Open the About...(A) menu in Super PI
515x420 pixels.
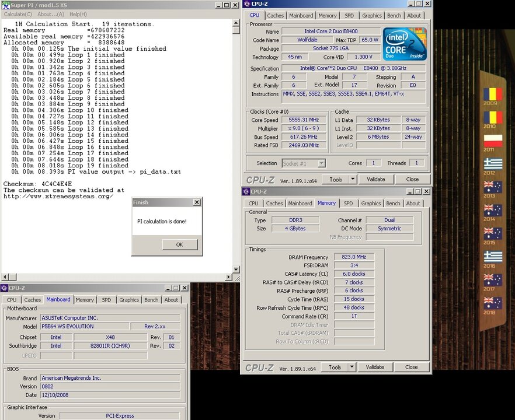pos(51,14)
